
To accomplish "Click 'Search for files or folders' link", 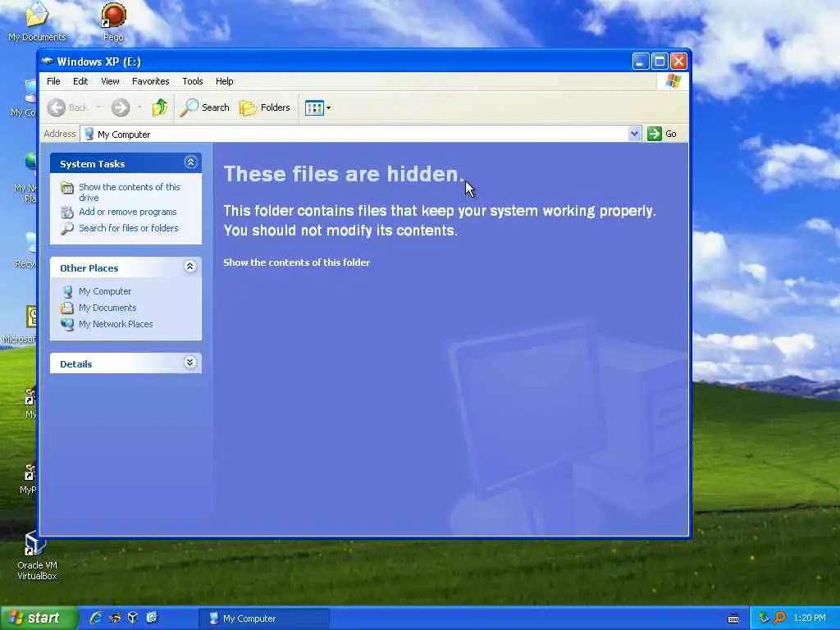I will (x=129, y=228).
